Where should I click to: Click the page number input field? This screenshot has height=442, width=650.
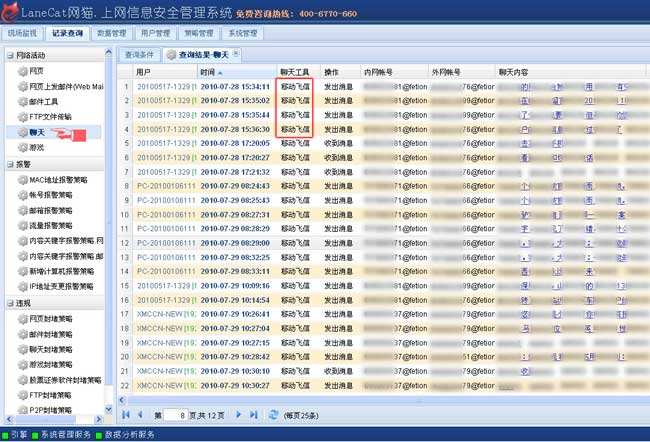(x=176, y=415)
